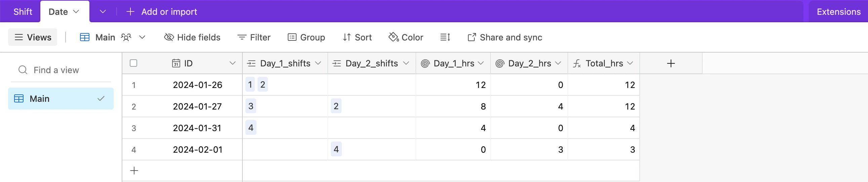Click the Filter icon

(x=242, y=37)
